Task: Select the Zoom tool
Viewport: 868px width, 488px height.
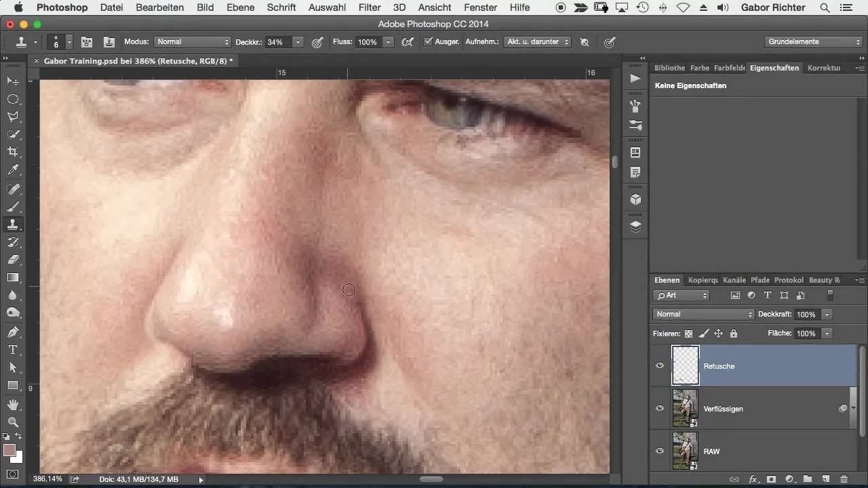Action: click(x=13, y=422)
